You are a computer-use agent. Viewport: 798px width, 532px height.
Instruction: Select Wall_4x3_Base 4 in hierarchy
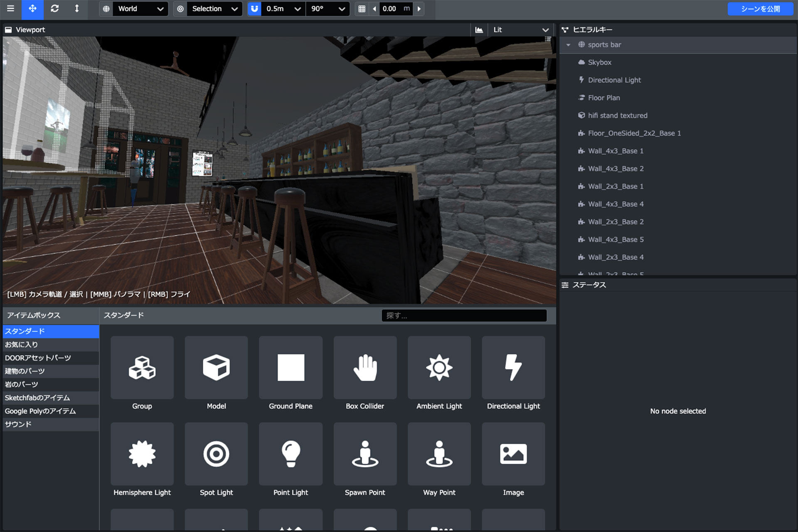[678, 204]
